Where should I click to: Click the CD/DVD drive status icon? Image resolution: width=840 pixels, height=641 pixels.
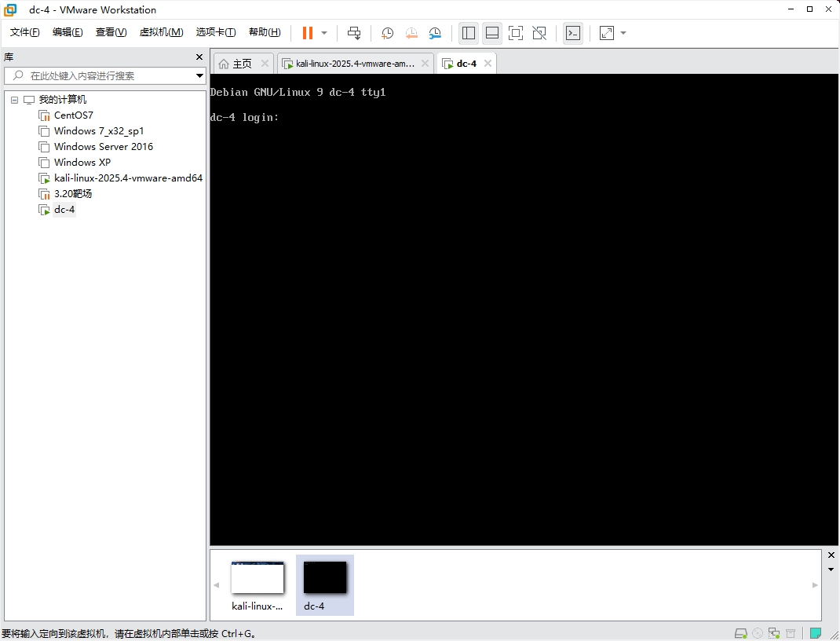758,633
